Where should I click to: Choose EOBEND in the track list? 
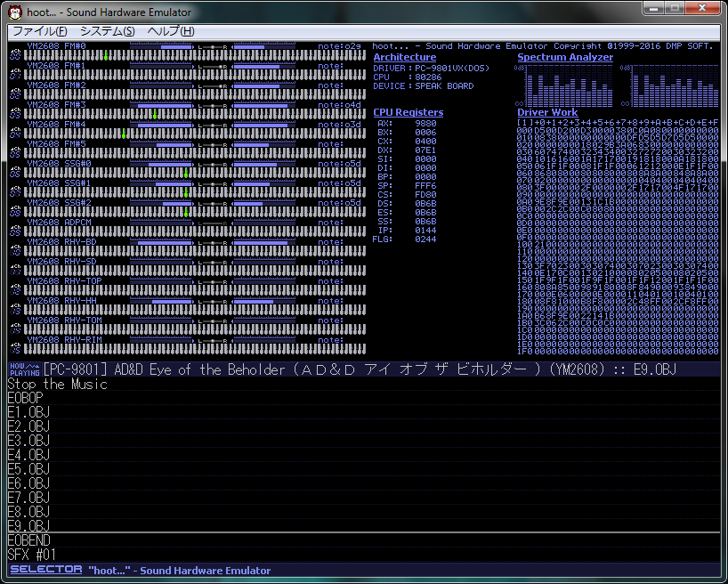pos(29,540)
